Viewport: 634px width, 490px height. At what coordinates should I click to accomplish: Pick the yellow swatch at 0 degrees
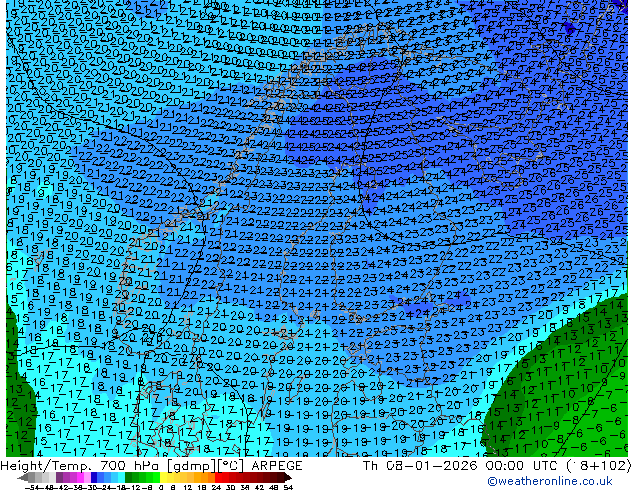tap(164, 478)
